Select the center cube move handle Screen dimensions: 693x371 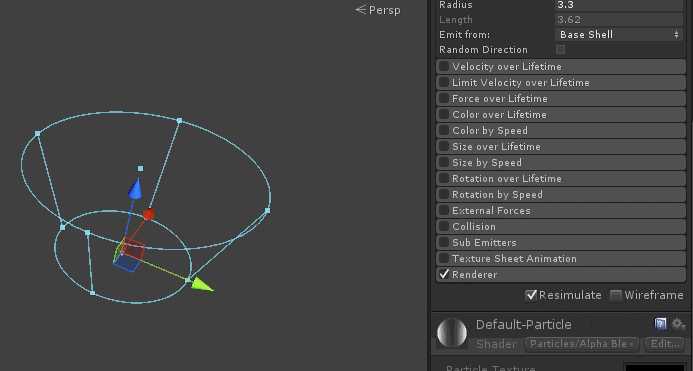coord(129,256)
